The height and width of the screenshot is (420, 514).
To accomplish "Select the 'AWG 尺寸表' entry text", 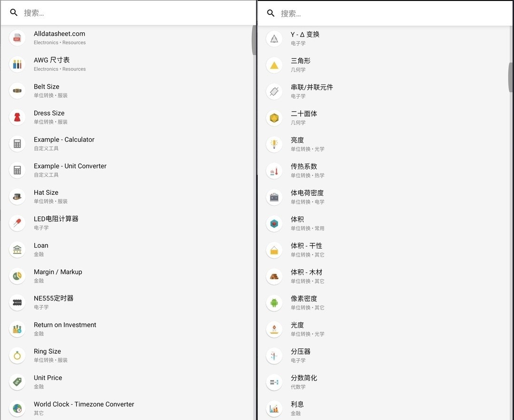I will (52, 60).
